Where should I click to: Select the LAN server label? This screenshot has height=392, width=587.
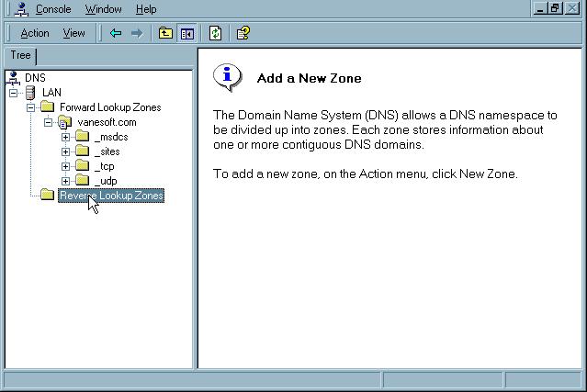pyautogui.click(x=51, y=93)
